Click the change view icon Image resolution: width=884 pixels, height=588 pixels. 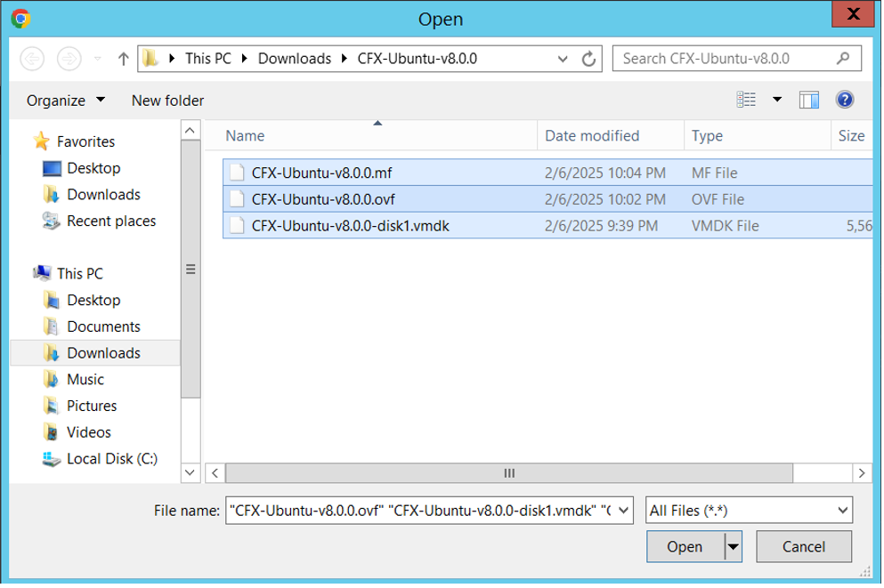(746, 100)
